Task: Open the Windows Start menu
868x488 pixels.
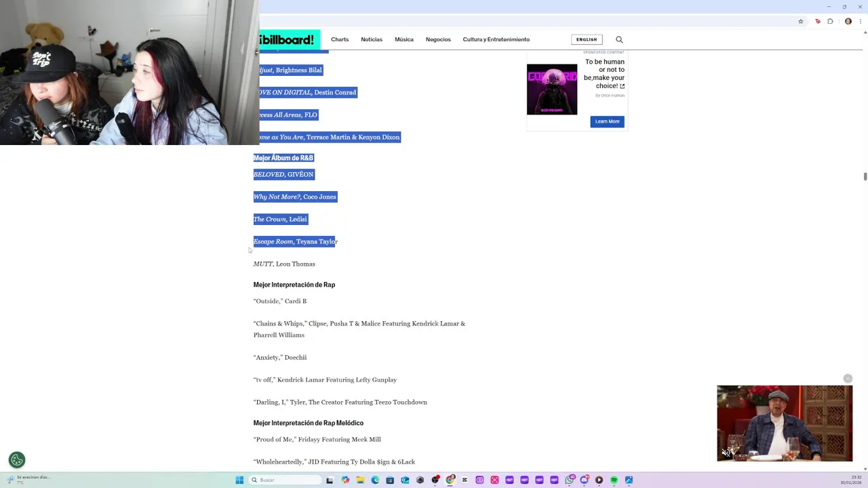Action: (239, 480)
